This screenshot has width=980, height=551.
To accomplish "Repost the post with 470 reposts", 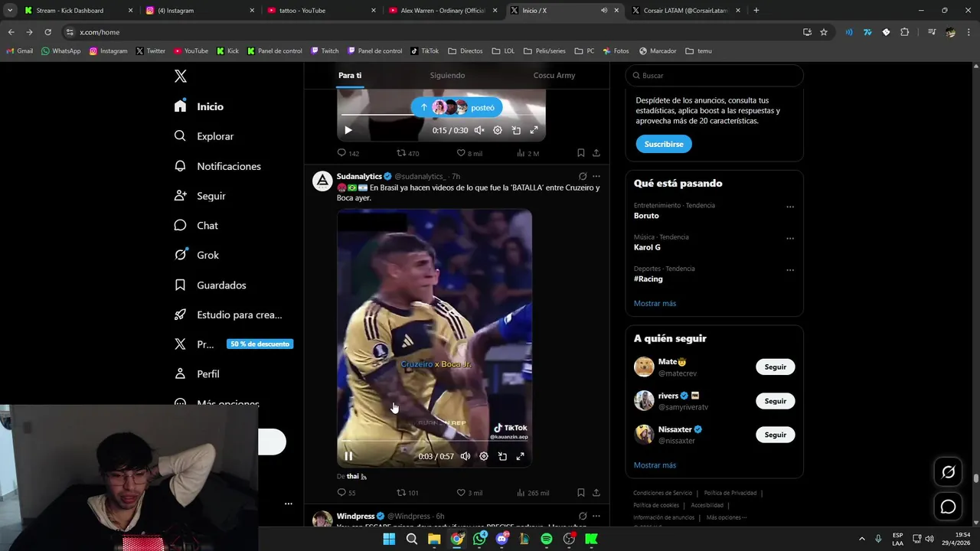I will pyautogui.click(x=407, y=153).
